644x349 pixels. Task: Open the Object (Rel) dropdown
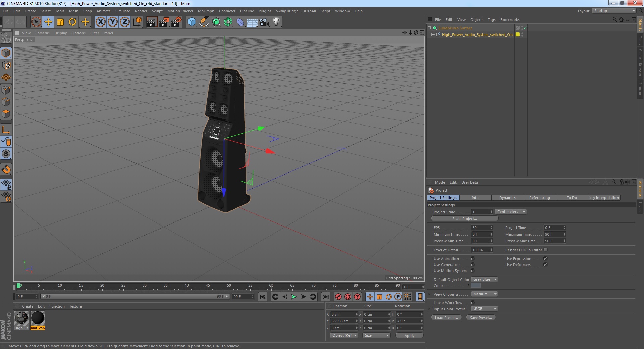point(344,335)
